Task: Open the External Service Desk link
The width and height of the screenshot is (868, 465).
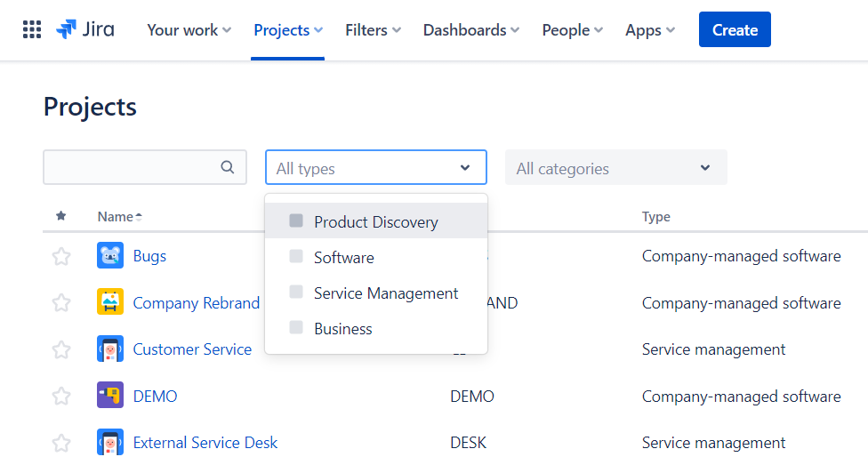Action: (205, 442)
